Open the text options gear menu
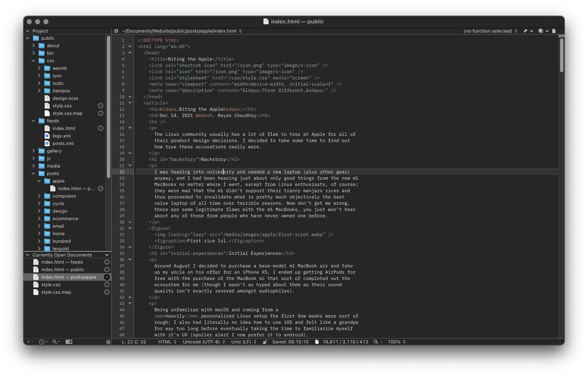 tap(116, 31)
